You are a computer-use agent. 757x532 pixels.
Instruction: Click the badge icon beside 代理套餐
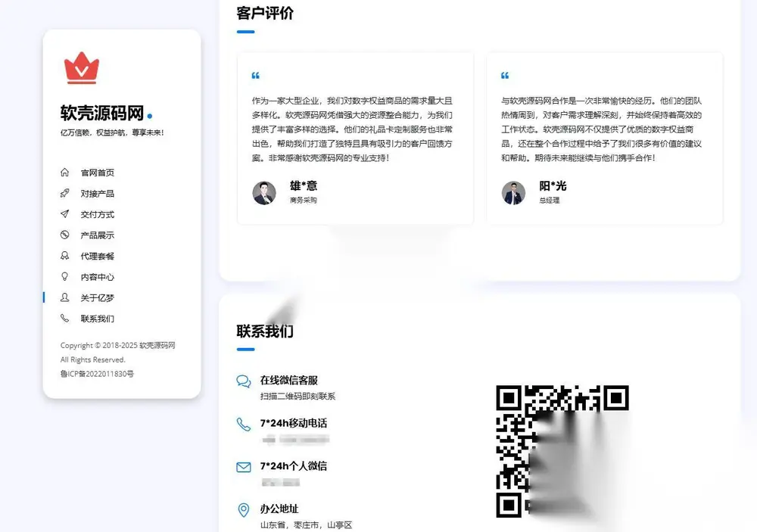point(64,256)
